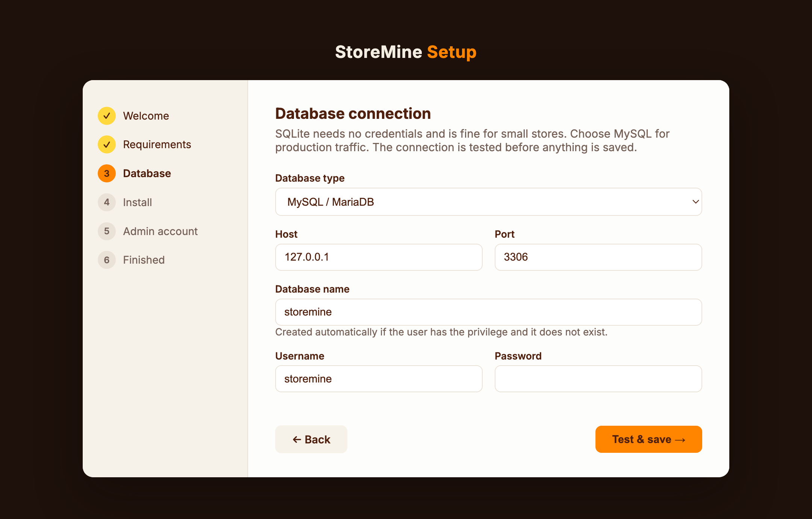Viewport: 812px width, 519px height.
Task: Click the Test & save button
Action: coord(648,439)
